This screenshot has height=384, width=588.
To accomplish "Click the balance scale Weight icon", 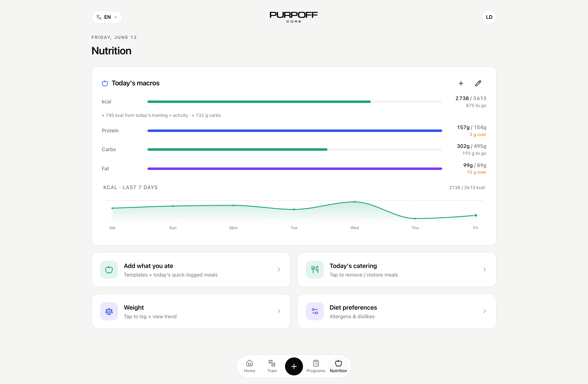I will 109,311.
